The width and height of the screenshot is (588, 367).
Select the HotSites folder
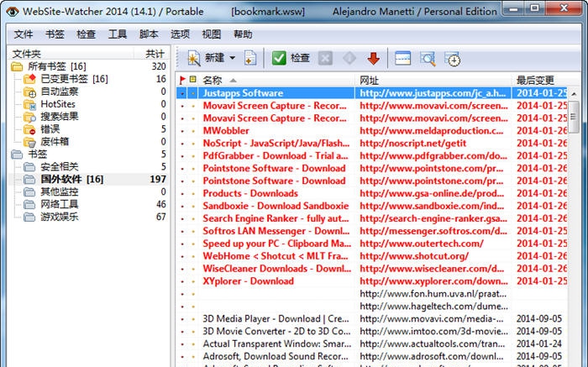(x=58, y=104)
